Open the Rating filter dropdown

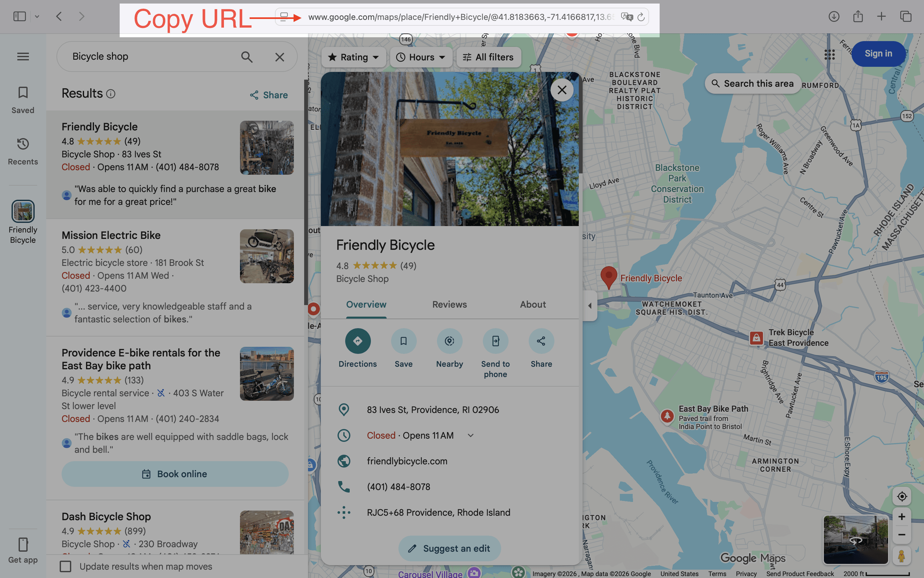[354, 57]
